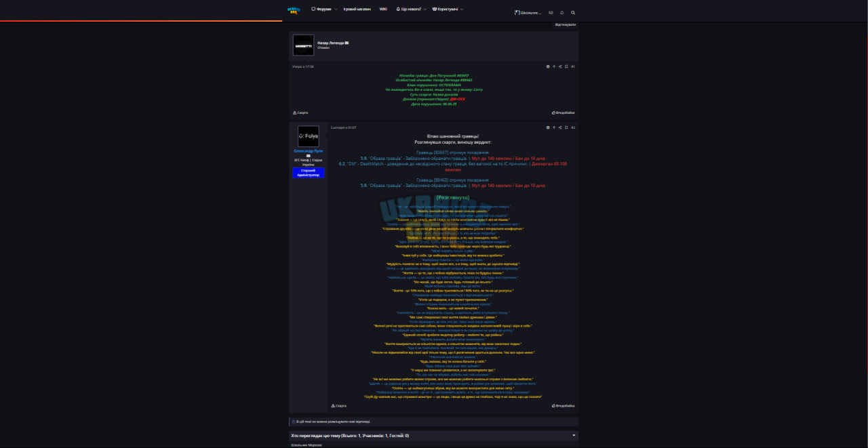Report the first post via Скарга
Image resolution: width=868 pixels, height=448 pixels.
point(300,113)
